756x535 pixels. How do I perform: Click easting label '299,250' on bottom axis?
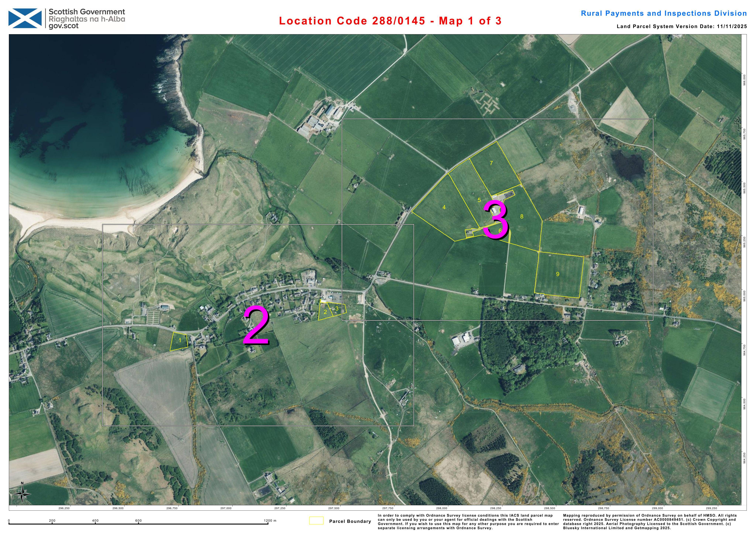click(x=712, y=509)
